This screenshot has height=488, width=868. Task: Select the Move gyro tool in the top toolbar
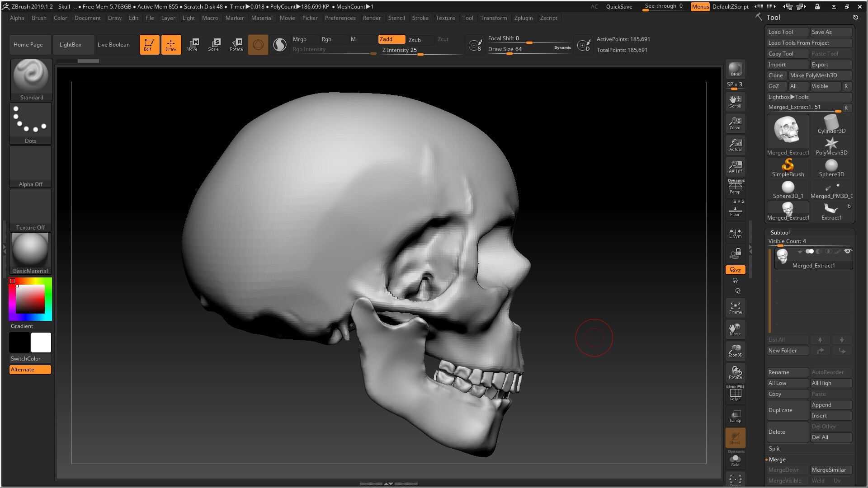193,44
